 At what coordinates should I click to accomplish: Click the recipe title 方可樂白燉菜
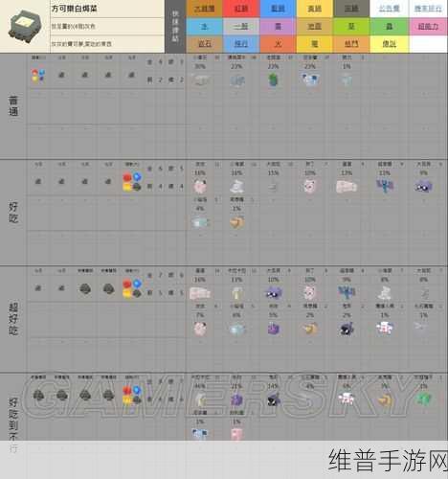point(75,9)
